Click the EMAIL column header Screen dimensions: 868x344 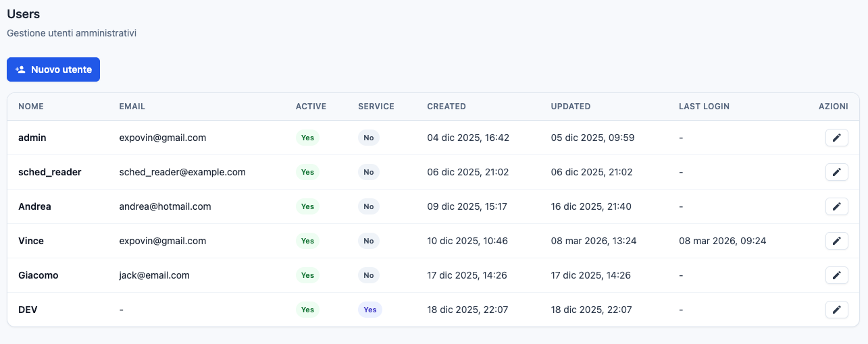click(132, 107)
